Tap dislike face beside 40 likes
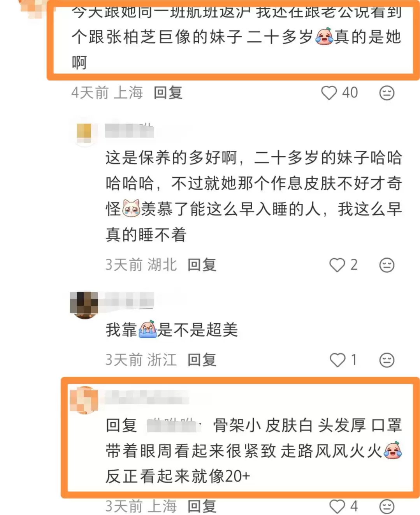 click(387, 93)
